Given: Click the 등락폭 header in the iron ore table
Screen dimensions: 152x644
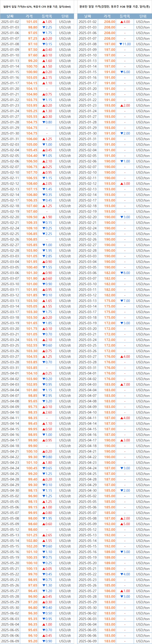Looking at the screenshot, I should coord(47,16).
